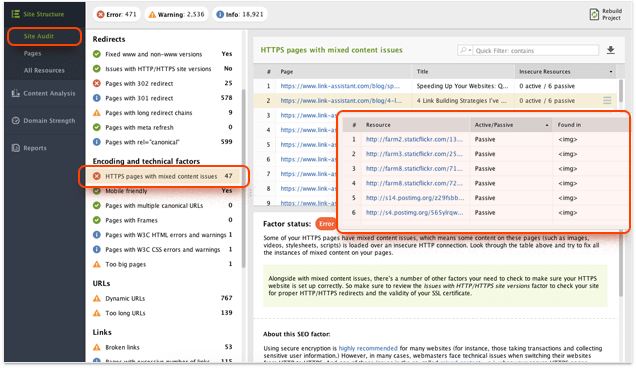
Task: Open the s14.postimg.org resource link
Action: pyautogui.click(x=415, y=198)
